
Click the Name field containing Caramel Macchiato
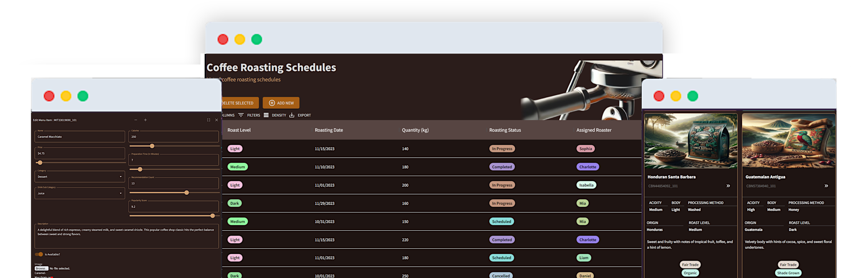point(79,137)
